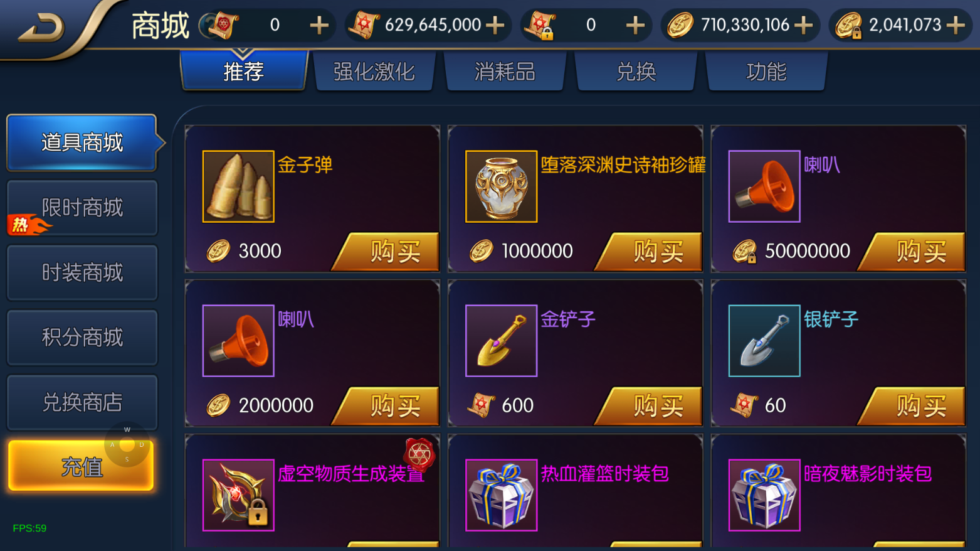Buy 金铲子 for 600 scrolls

pos(650,405)
